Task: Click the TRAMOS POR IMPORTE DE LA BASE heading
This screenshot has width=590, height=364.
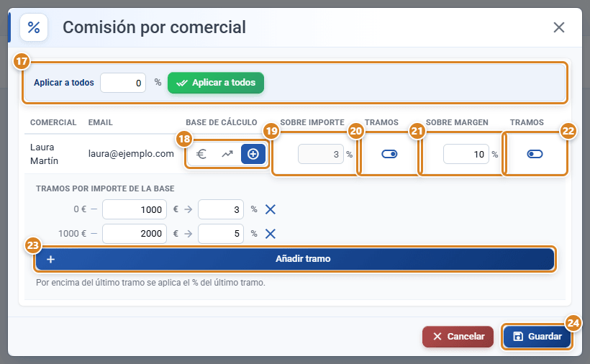Action: [x=105, y=188]
